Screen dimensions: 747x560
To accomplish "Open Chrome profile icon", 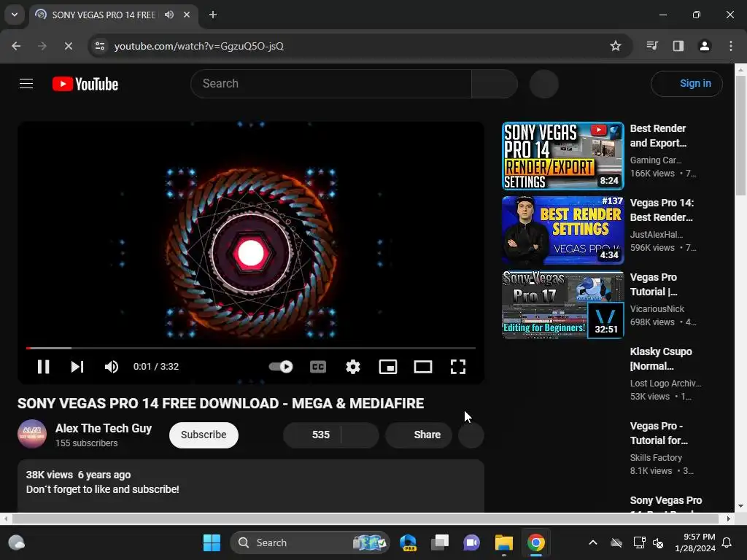I will (x=704, y=46).
